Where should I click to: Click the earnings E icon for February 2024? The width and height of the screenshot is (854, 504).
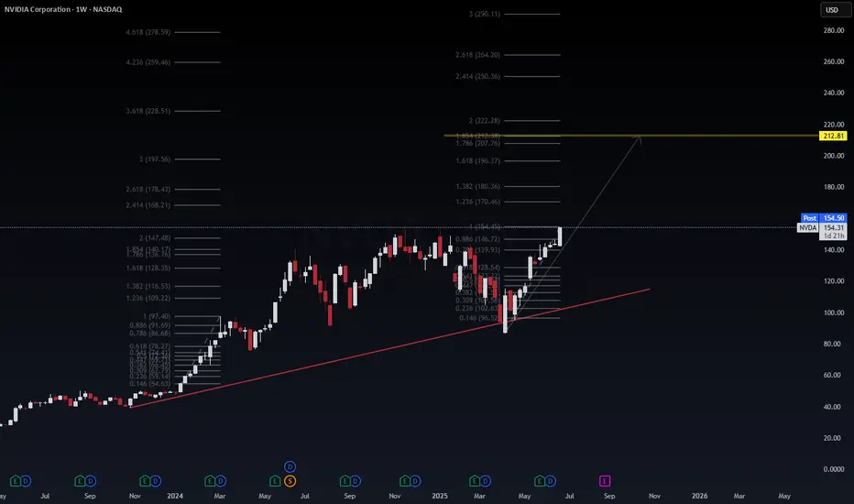[210, 481]
